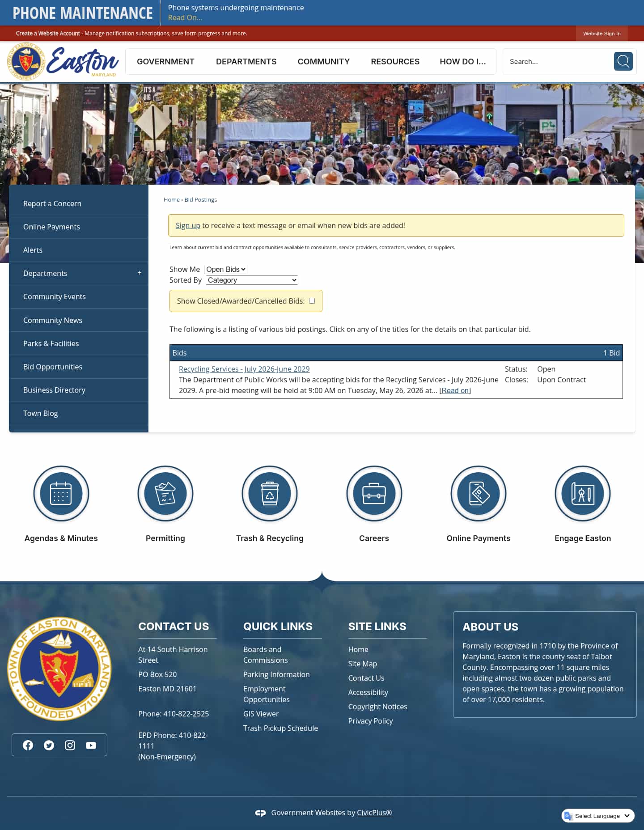The width and height of the screenshot is (644, 830).
Task: Open the Government menu
Action: tap(165, 62)
